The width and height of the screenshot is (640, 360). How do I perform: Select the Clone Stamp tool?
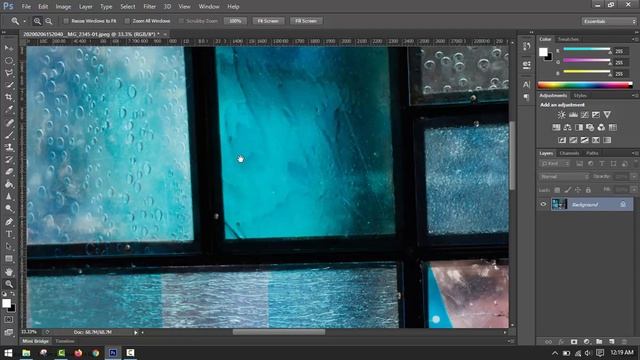tap(9, 147)
